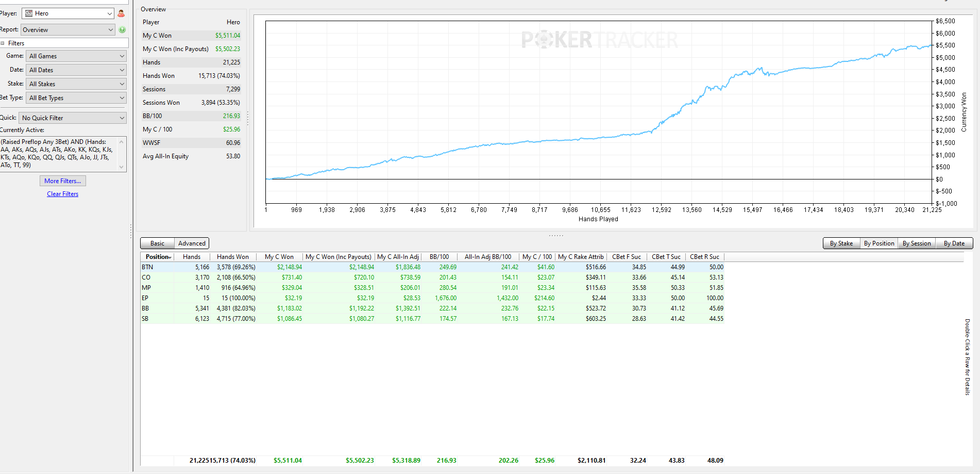This screenshot has width=980, height=474.
Task: Open the Stake filter dropdown
Action: click(x=77, y=84)
